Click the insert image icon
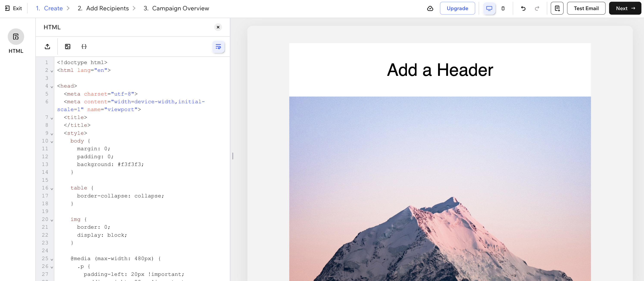The width and height of the screenshot is (644, 281). (67, 47)
